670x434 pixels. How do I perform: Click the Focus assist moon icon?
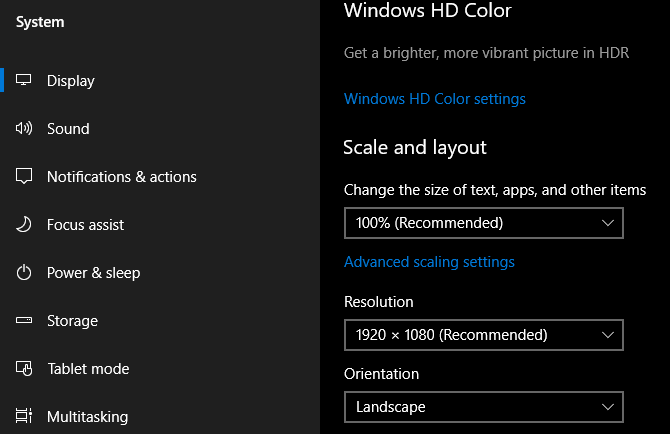point(25,225)
